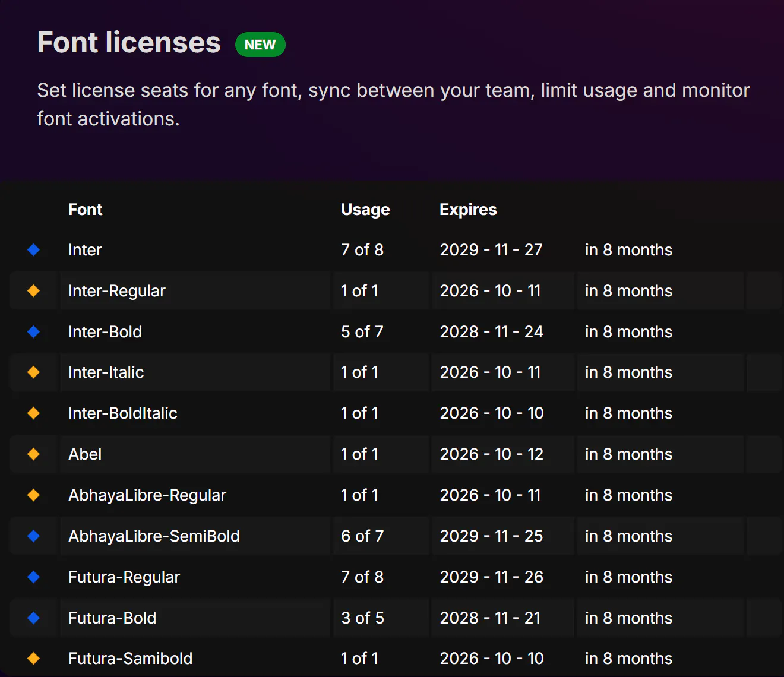Click the orange diamond beside Futura-Samibold

(34, 659)
